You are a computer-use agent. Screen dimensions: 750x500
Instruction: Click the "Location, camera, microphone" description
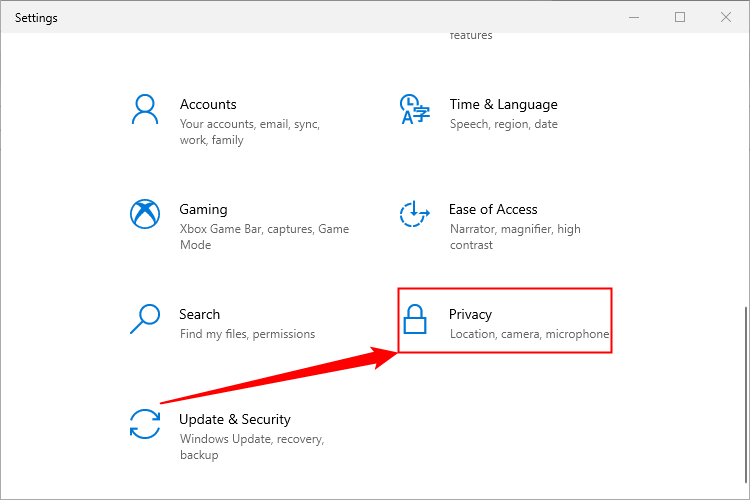tap(529, 334)
